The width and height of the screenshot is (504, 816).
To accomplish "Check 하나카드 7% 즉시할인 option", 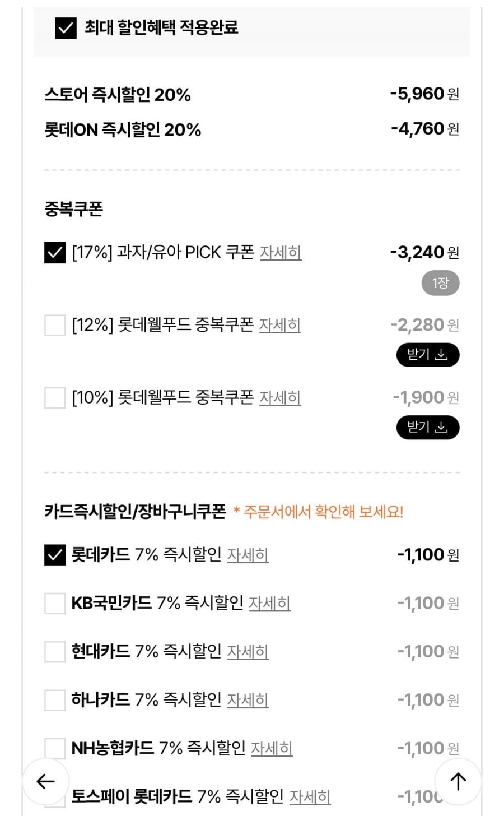I will click(x=55, y=700).
